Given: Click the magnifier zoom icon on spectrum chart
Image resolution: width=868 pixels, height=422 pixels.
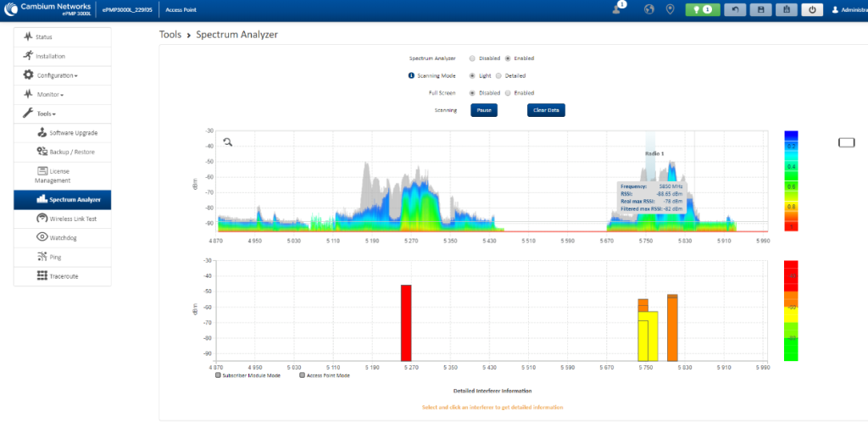Looking at the screenshot, I should pyautogui.click(x=228, y=142).
